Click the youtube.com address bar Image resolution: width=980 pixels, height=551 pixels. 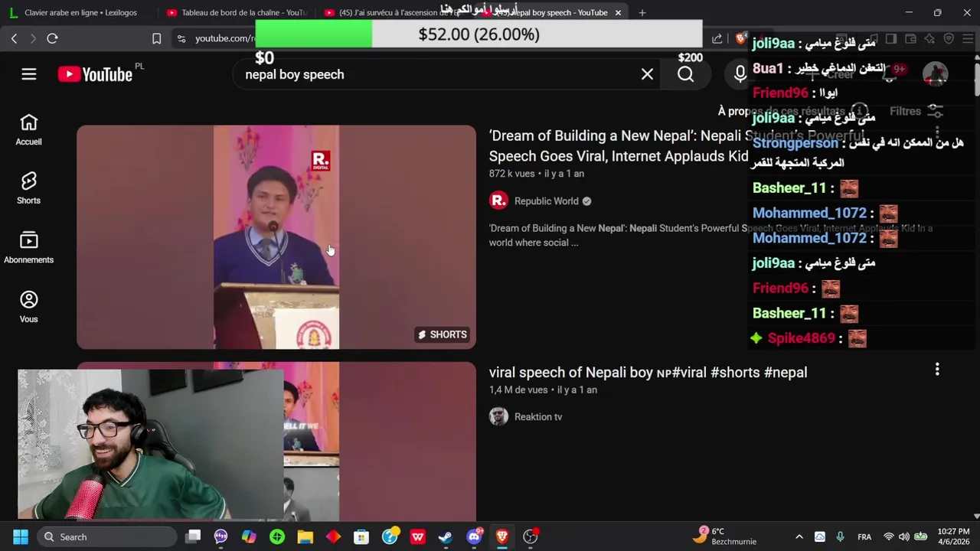tap(224, 38)
